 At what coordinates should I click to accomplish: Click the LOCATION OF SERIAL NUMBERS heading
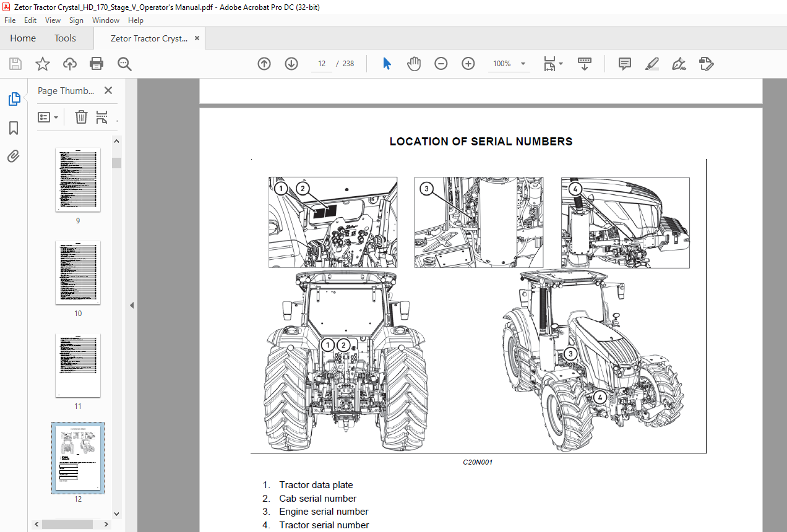(481, 142)
